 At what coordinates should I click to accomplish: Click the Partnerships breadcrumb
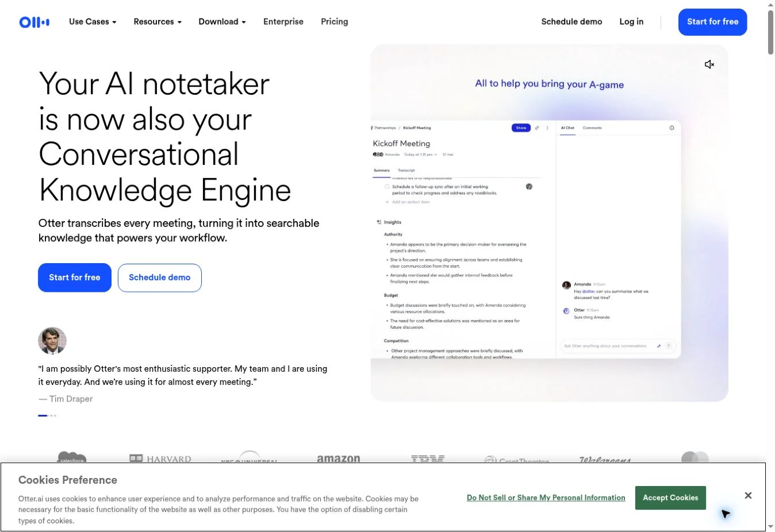[385, 128]
